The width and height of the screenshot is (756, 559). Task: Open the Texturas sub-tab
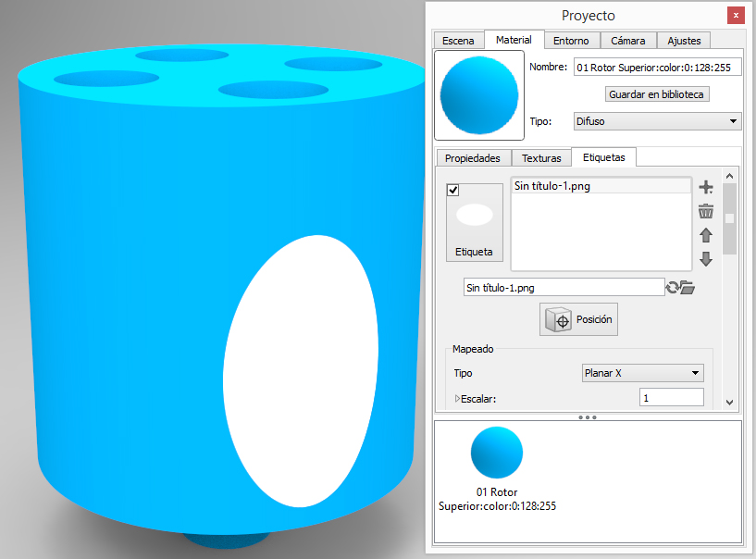coord(541,158)
